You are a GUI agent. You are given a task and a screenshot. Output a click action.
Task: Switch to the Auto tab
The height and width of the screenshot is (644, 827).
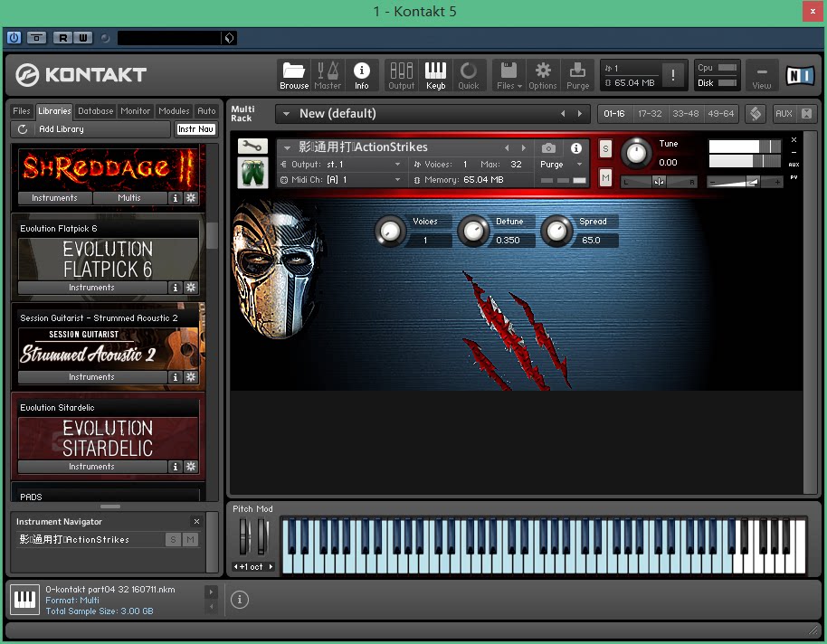(206, 110)
